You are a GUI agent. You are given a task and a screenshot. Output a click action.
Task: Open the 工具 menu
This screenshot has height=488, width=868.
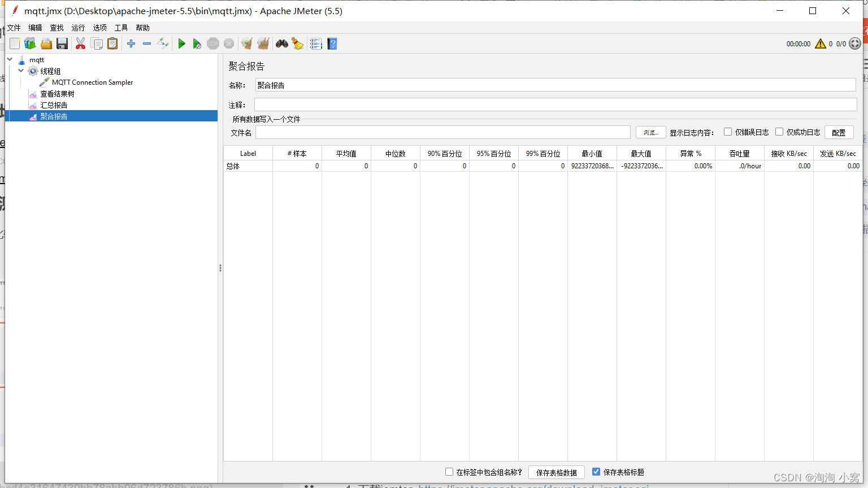[x=121, y=28]
